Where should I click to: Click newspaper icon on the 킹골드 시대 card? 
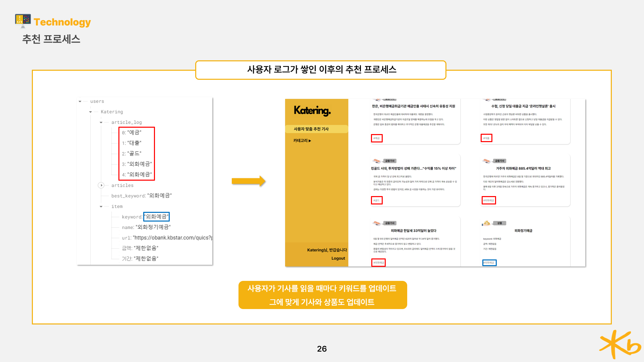377,161
